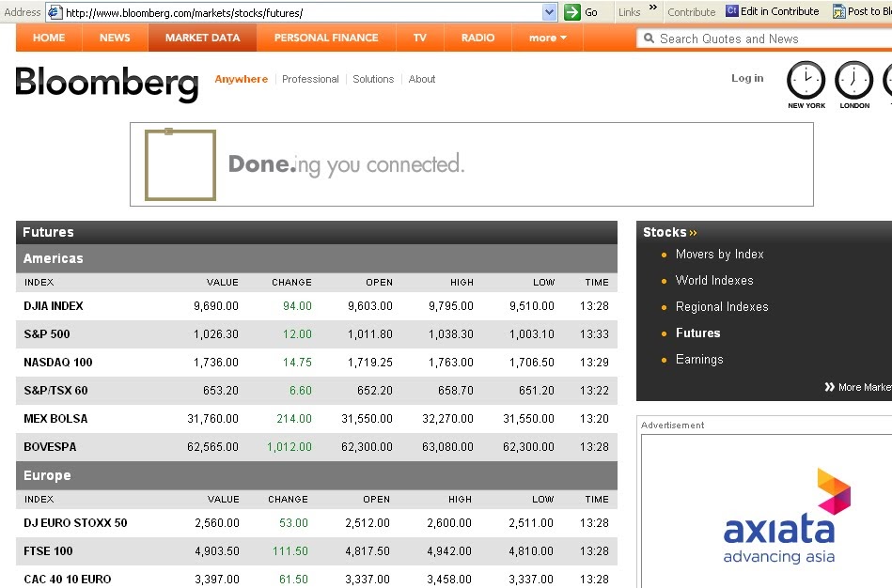The width and height of the screenshot is (892, 588).
Task: Click the Bloomberg logo
Action: click(x=107, y=83)
